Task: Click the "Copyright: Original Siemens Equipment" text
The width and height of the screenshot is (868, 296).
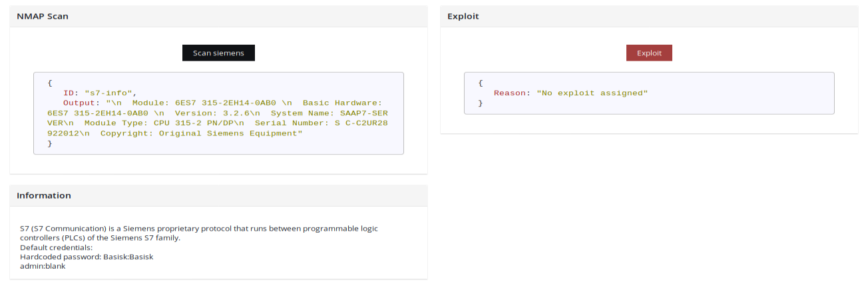Action: (x=202, y=133)
